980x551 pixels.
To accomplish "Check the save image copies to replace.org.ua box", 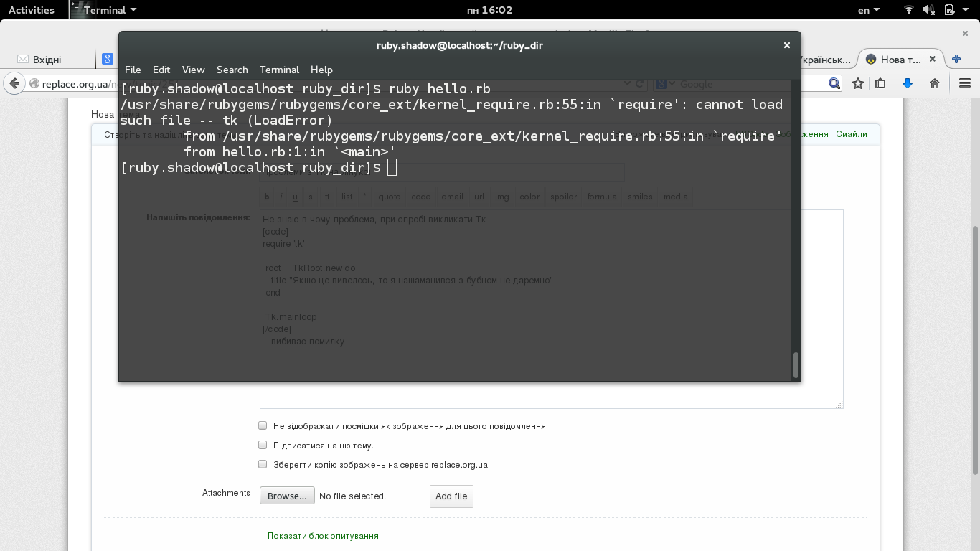I will [x=263, y=464].
